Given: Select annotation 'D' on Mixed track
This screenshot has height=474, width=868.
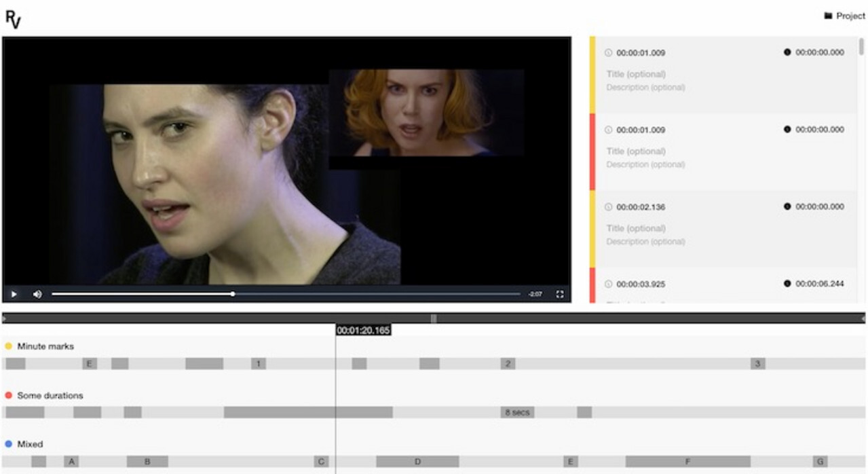Looking at the screenshot, I should click(417, 462).
